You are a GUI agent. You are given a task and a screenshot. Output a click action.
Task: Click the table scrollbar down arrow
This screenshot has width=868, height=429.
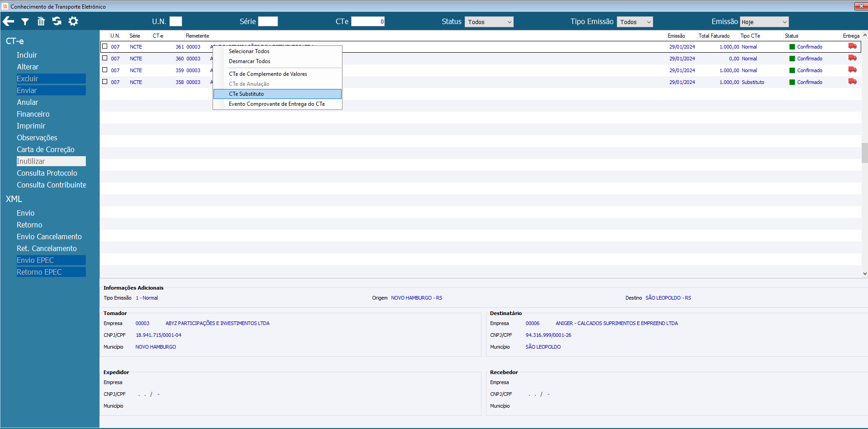(x=864, y=274)
